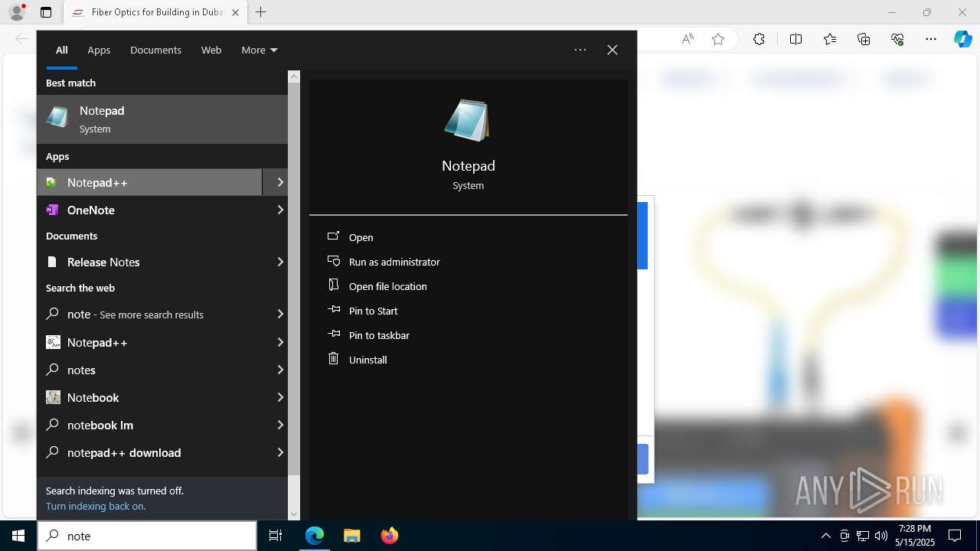Expand the Release Notes arrow

(279, 262)
